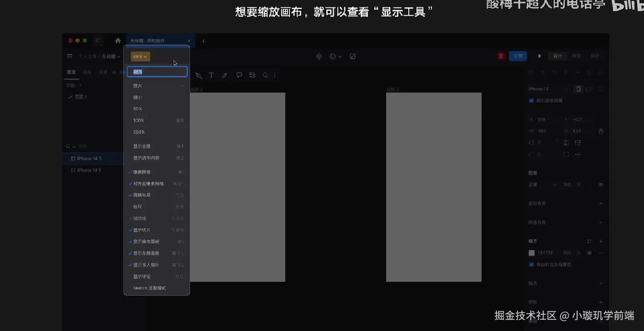Select the iPhone 14 3 layer

coord(93,159)
